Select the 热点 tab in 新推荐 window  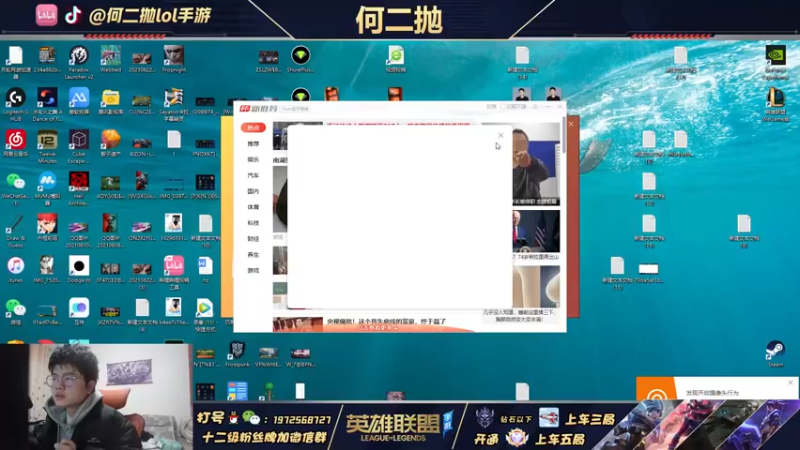tap(253, 128)
